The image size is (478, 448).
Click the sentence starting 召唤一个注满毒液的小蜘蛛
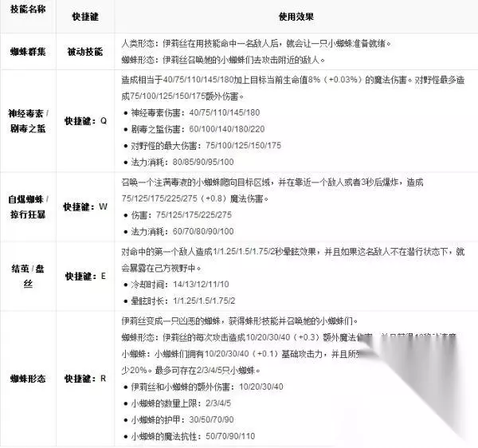(x=272, y=183)
